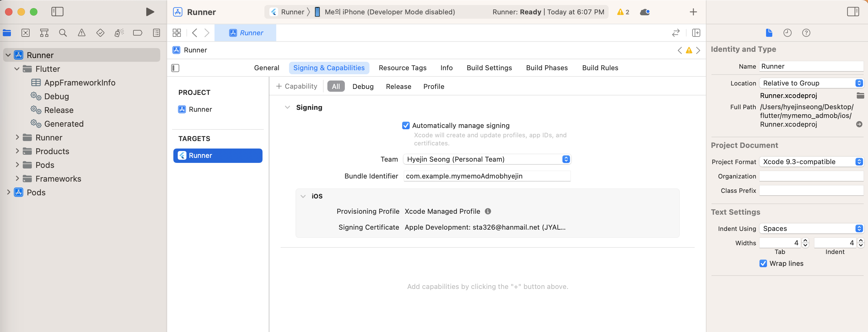
Task: Toggle Automatically manage signing checkbox
Action: tap(406, 126)
